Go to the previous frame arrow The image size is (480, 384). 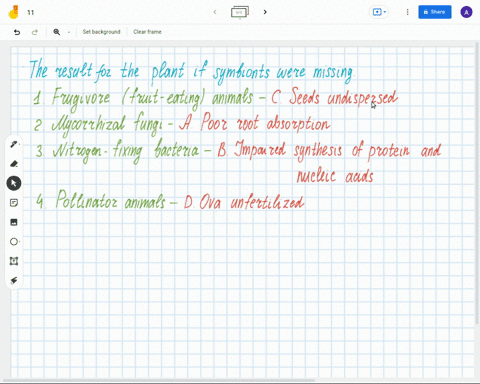tap(215, 12)
